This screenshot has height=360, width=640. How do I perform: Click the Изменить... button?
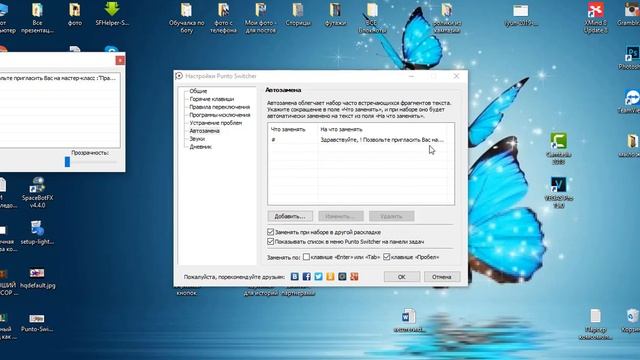click(341, 216)
